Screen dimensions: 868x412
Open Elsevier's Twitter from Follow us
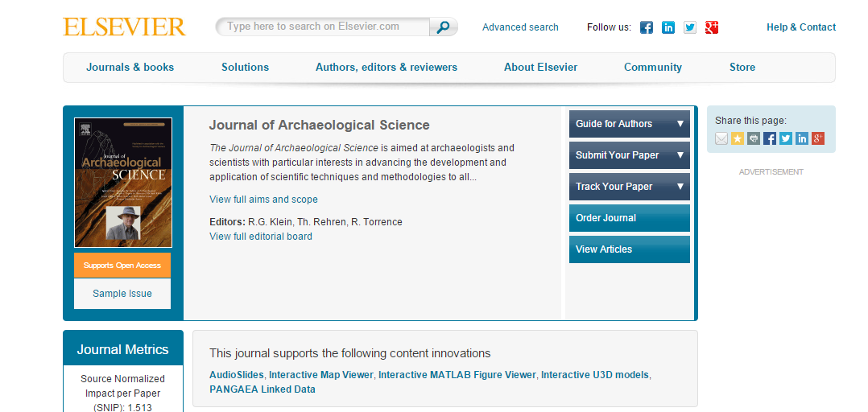(690, 27)
